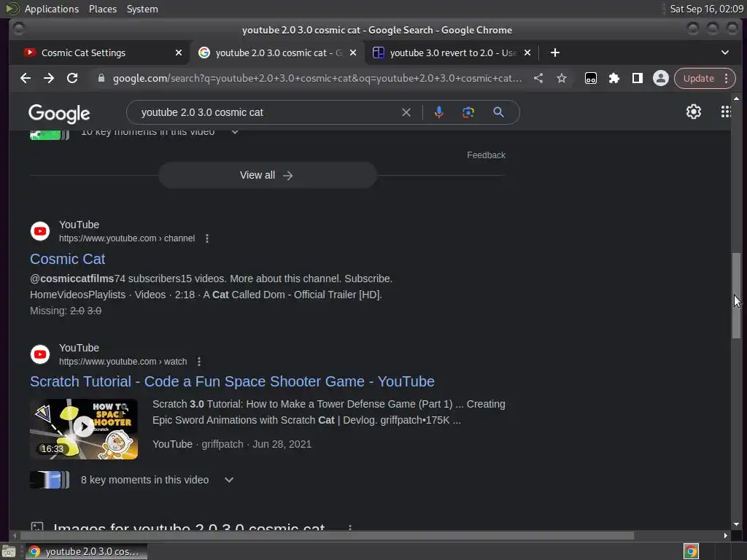Viewport: 747px width, 560px height.
Task: Open Google quick settings gear
Action: tap(693, 112)
